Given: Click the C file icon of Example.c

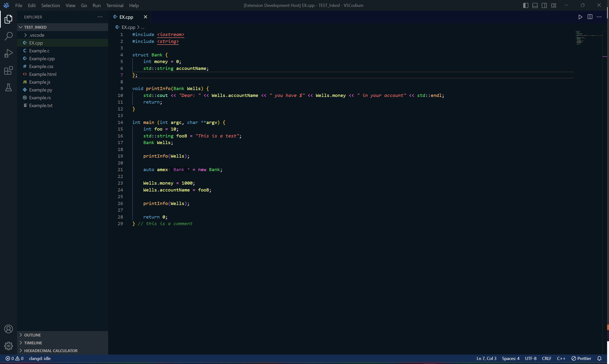Looking at the screenshot, I should [25, 50].
